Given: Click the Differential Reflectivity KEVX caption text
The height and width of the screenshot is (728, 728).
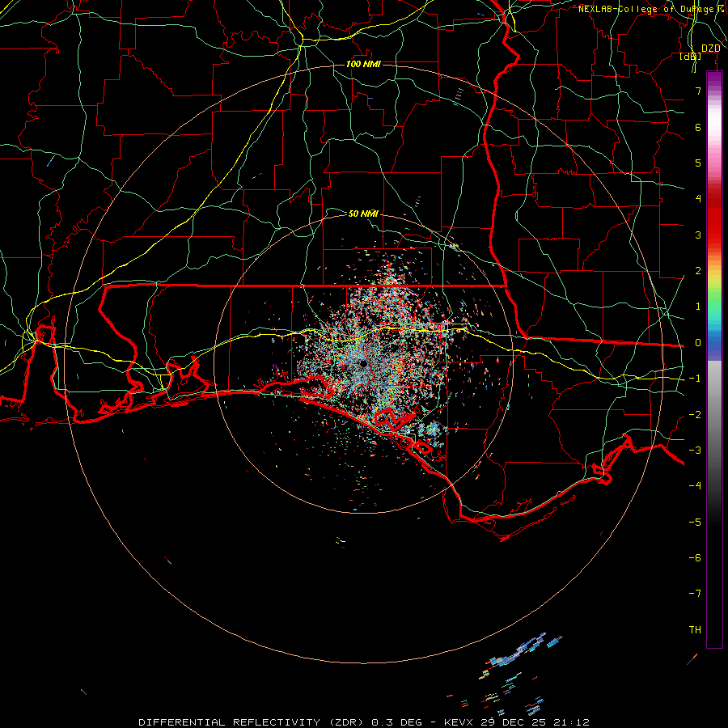Looking at the screenshot, I should [x=364, y=722].
